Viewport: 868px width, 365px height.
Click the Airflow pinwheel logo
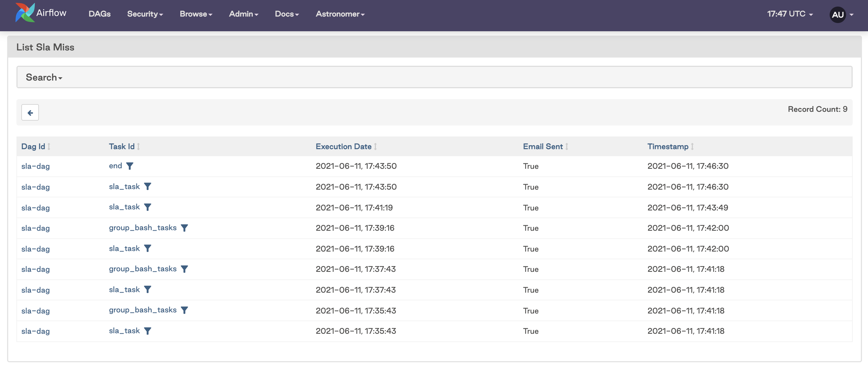(25, 13)
